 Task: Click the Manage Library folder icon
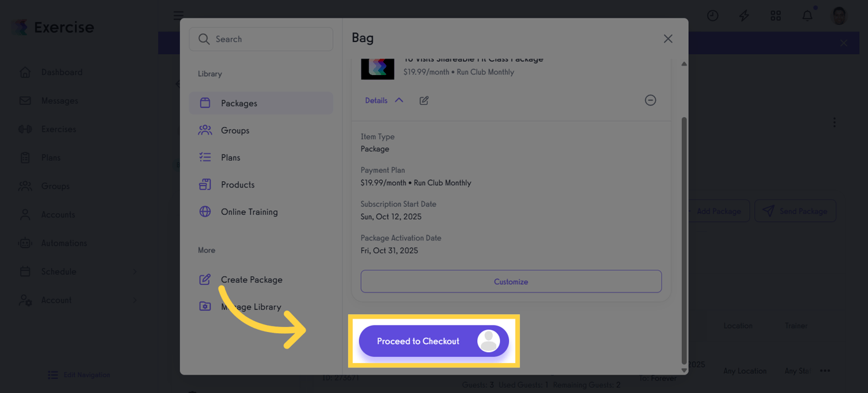(x=205, y=307)
